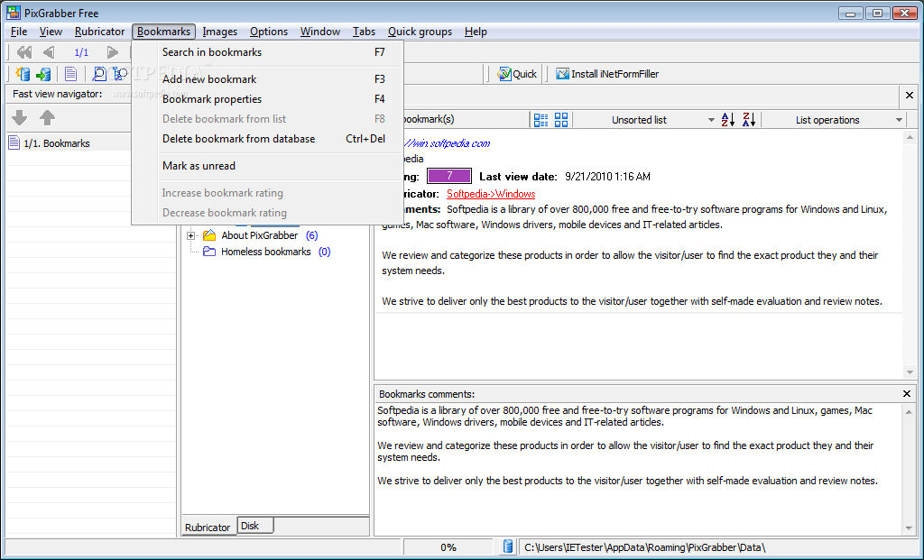This screenshot has height=560, width=924.
Task: Click the Homeless bookmarks folder icon
Action: tap(209, 252)
